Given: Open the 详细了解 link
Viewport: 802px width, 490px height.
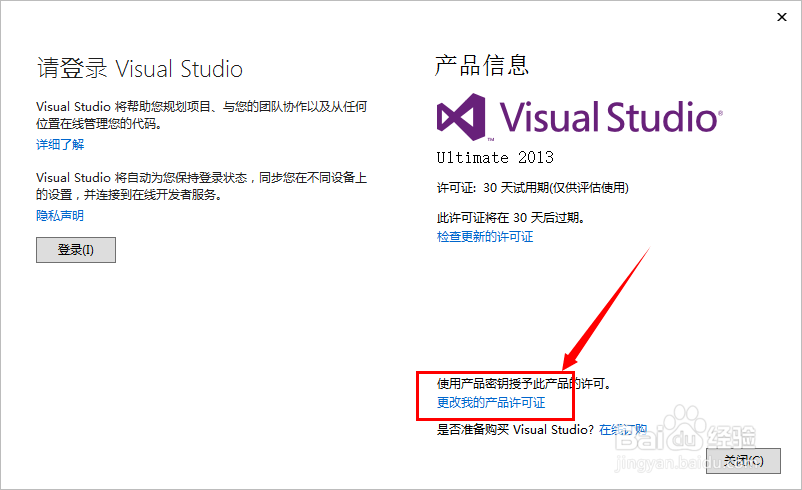Looking at the screenshot, I should (60, 145).
